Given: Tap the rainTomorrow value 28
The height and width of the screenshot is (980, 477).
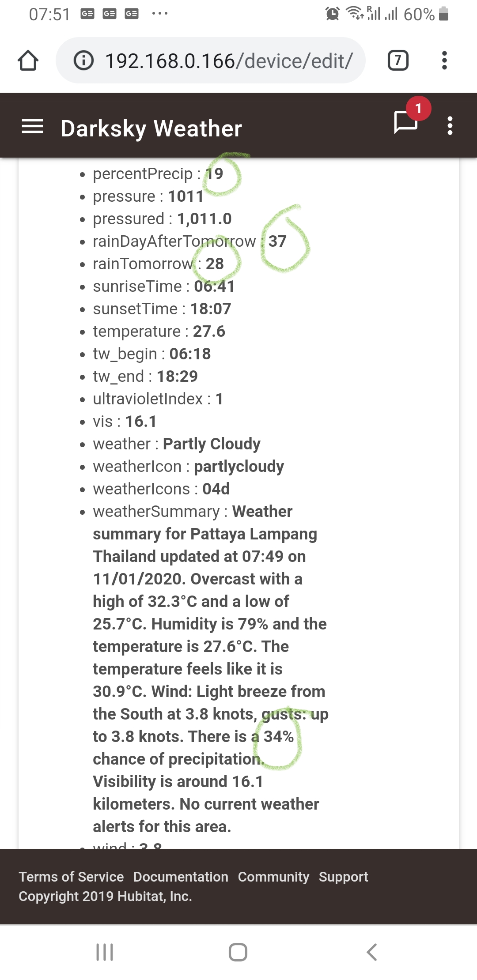Looking at the screenshot, I should pos(215,264).
